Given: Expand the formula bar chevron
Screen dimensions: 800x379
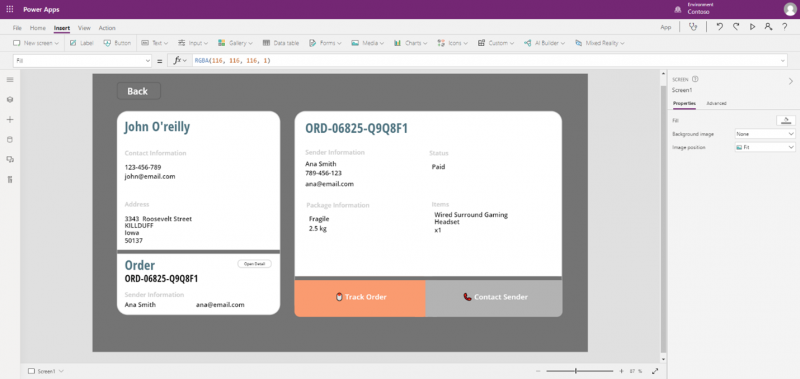Looking at the screenshot, I should coord(783,61).
